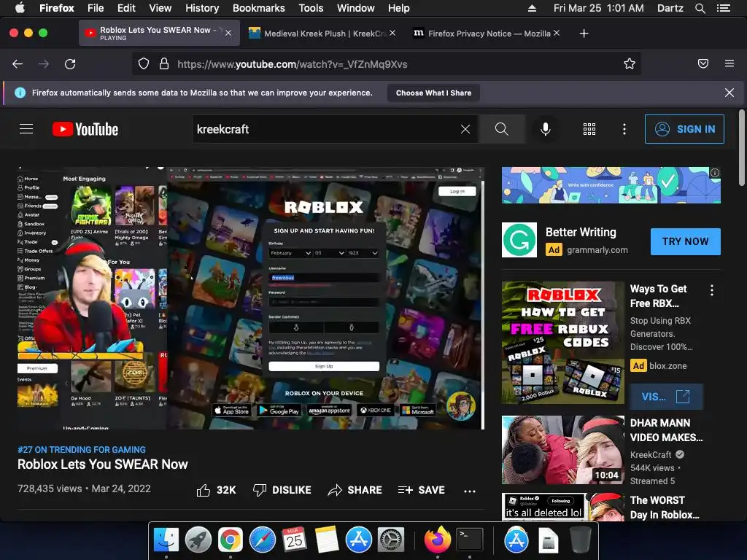Image resolution: width=747 pixels, height=560 pixels.
Task: Open a new Firefox tab
Action: pos(584,34)
